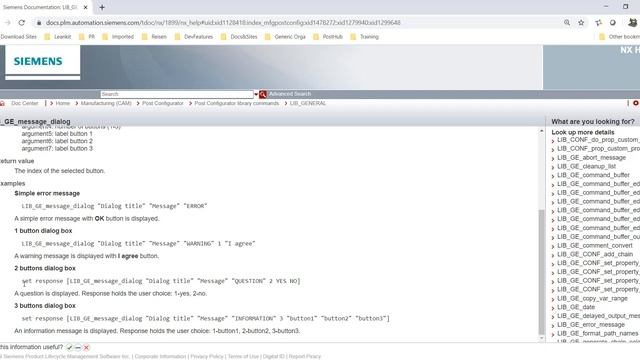Image resolution: width=640 pixels, height=360 pixels.
Task: Expand arrow beside LIB_GE_cleanup_list
Action: point(553,167)
